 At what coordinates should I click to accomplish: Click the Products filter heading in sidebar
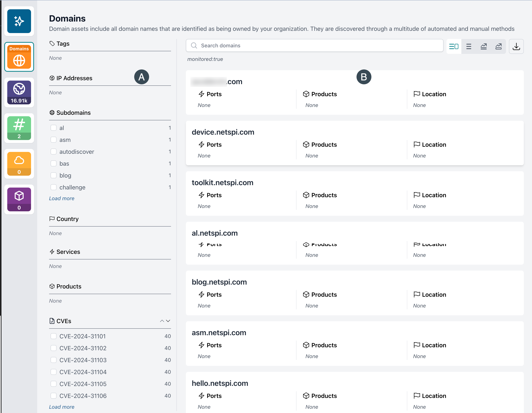pos(69,287)
